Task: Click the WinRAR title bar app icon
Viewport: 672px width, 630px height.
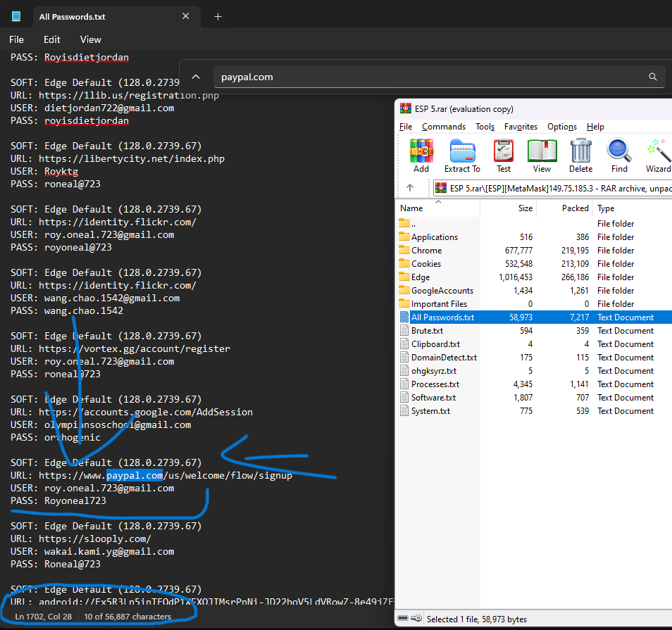Action: pos(405,108)
